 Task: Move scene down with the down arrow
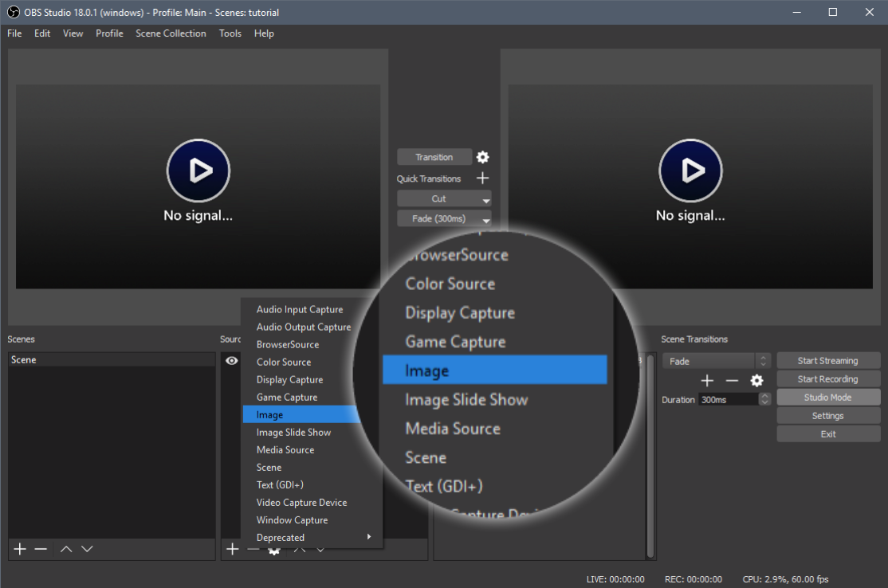click(87, 549)
